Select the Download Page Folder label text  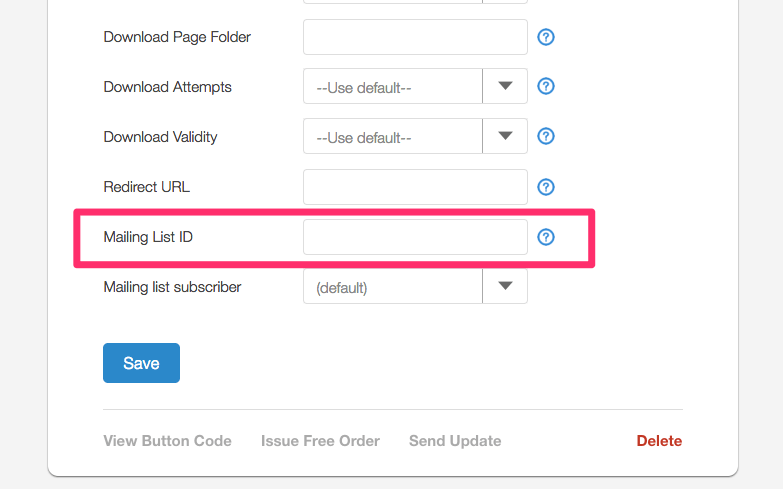[177, 37]
